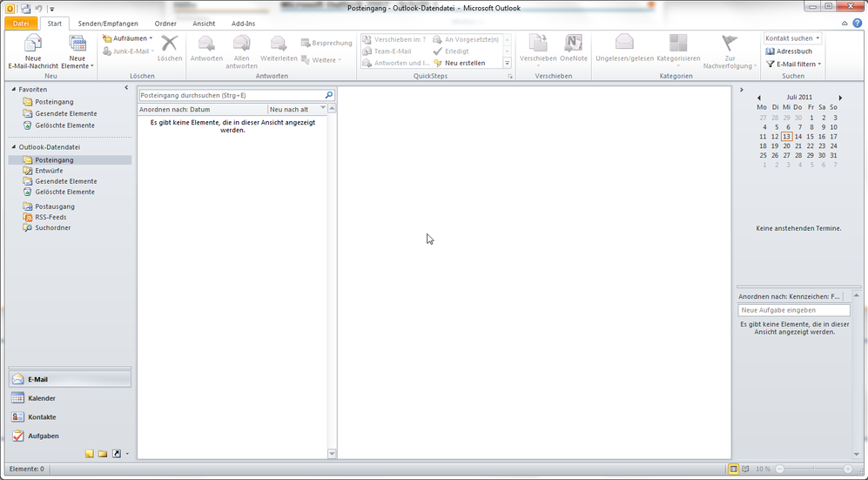Viewport: 868px width, 480px height.
Task: Adjust the zoom slider in status bar
Action: (x=814, y=469)
